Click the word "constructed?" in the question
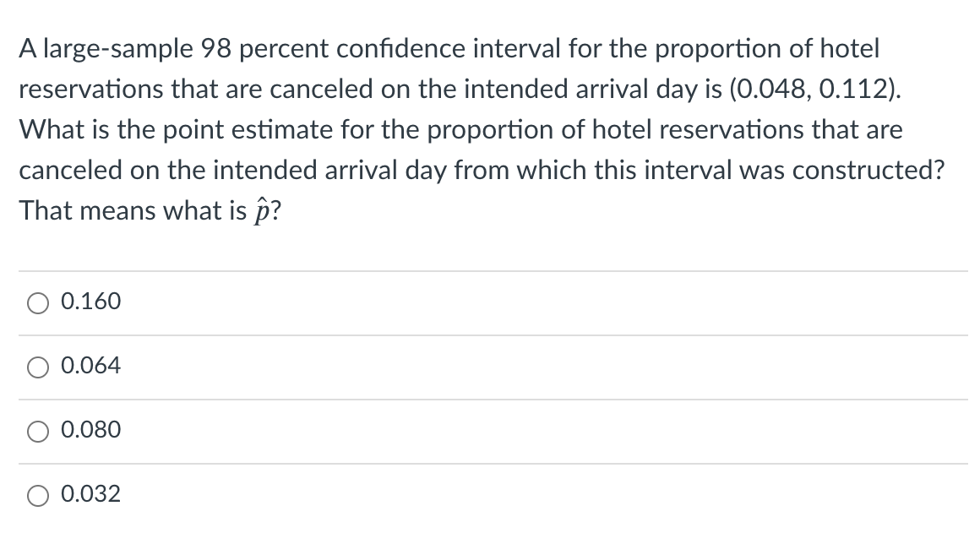The image size is (980, 544). pos(879,171)
